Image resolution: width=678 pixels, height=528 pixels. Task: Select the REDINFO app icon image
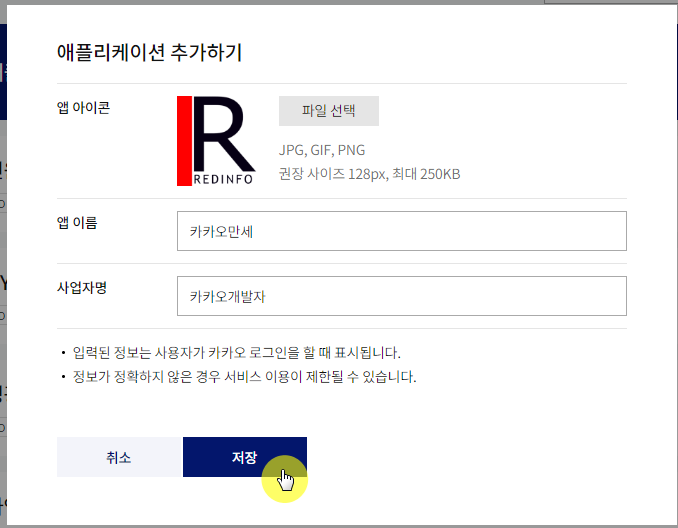(216, 141)
